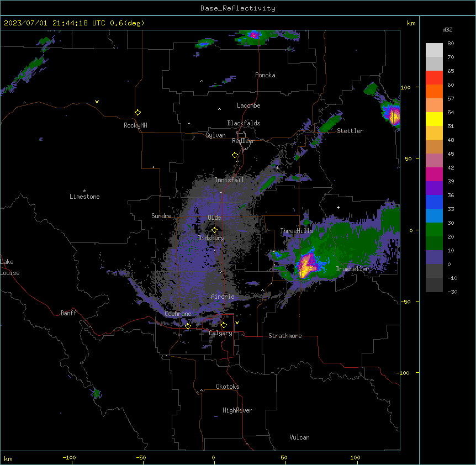Viewport: 476px width, 465px height.
Task: Click the Lake Louise label
Action: (x=10, y=267)
